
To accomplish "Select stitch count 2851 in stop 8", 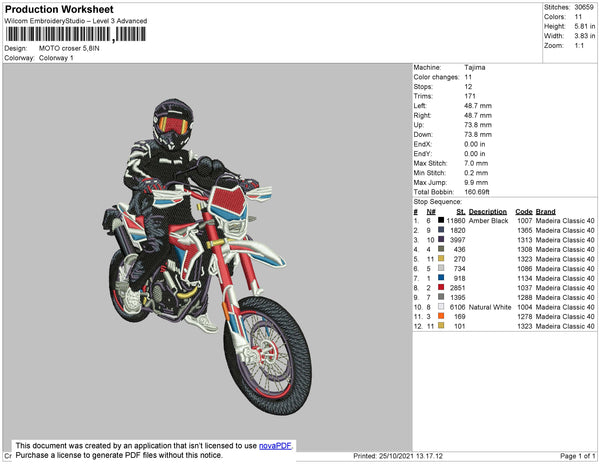I will [x=457, y=288].
